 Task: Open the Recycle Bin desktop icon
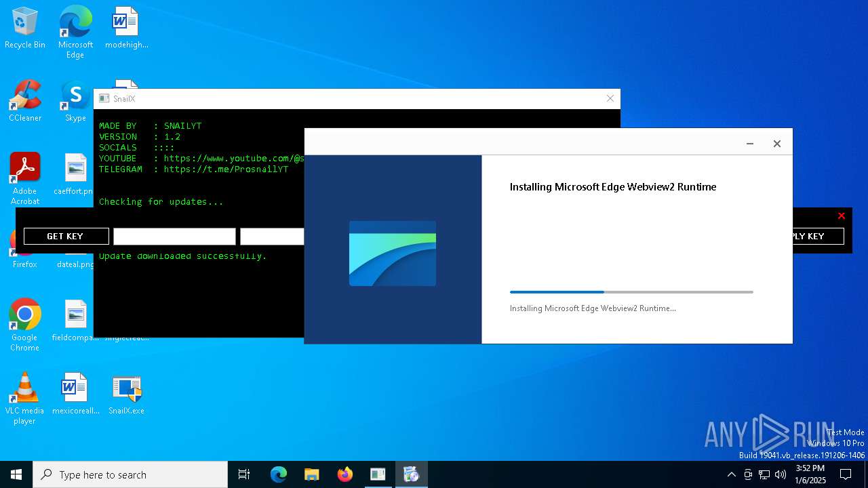(x=25, y=28)
